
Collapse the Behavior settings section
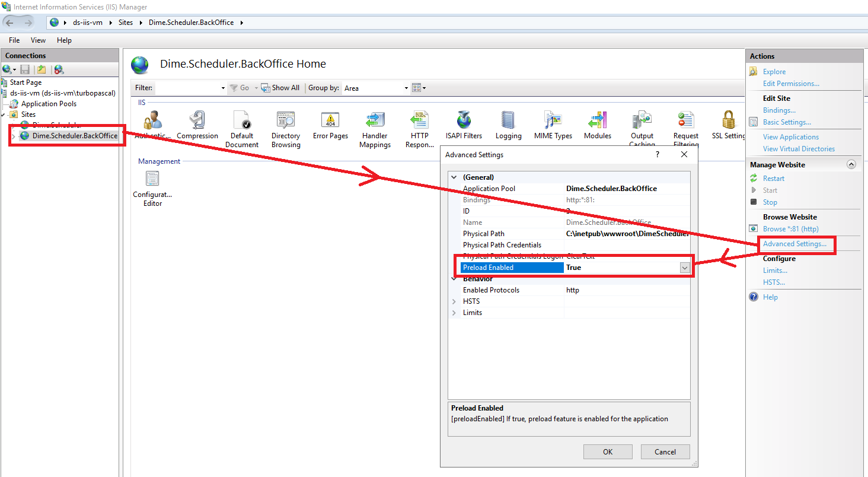click(x=454, y=279)
